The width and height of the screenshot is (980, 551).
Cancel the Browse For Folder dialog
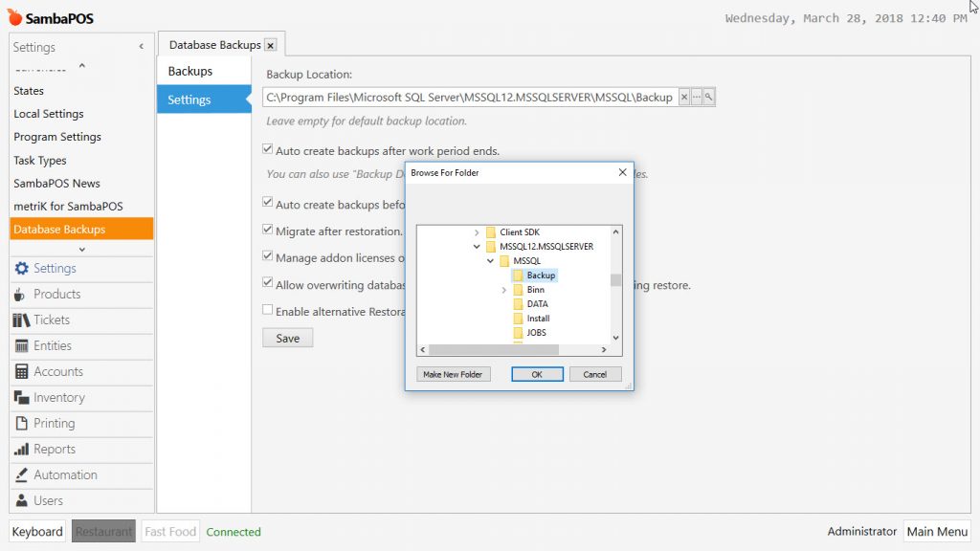pyautogui.click(x=595, y=374)
